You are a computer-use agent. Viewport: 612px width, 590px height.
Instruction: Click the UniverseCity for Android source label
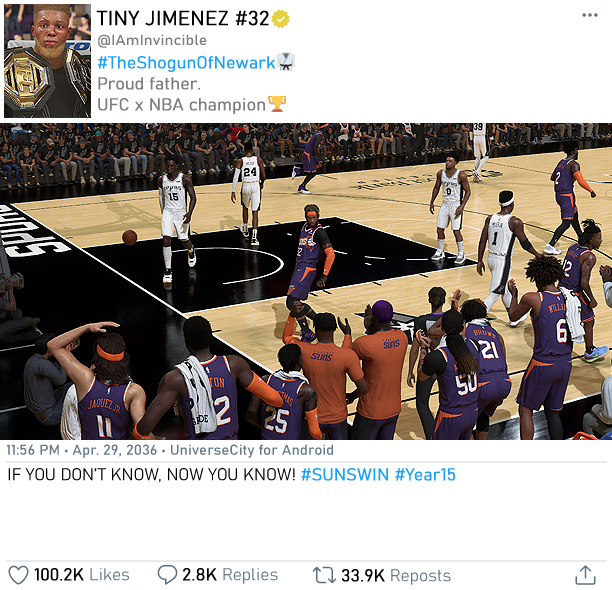point(252,450)
